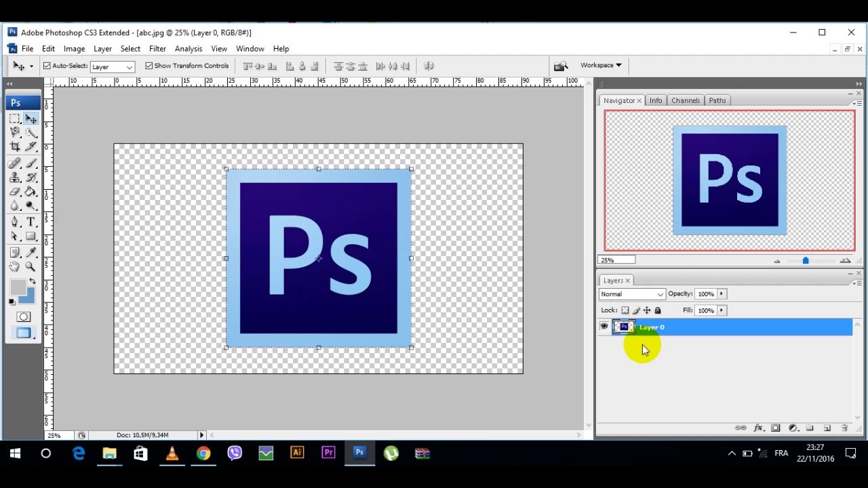Set the foreground color swatch
Image resolution: width=868 pixels, height=488 pixels.
tap(18, 287)
